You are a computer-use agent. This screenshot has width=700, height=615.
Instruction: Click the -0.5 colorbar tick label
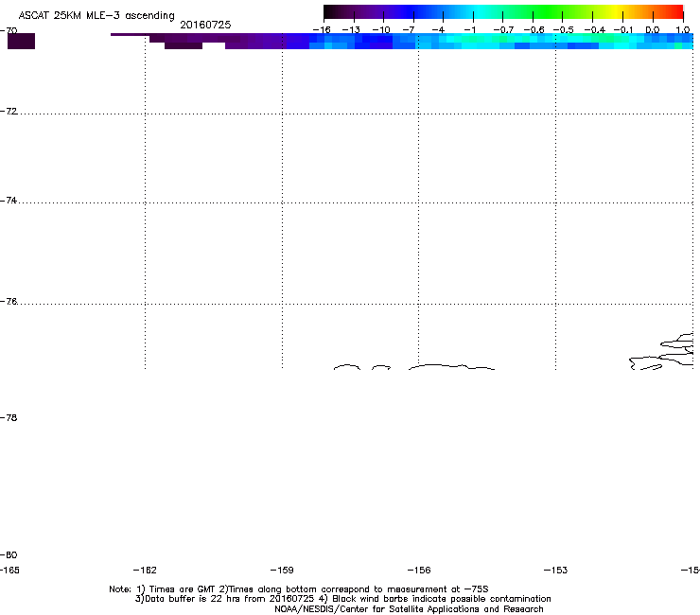point(563,30)
